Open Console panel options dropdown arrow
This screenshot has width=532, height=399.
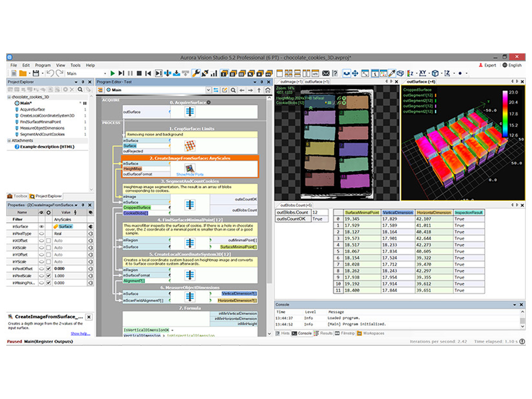tap(515, 305)
